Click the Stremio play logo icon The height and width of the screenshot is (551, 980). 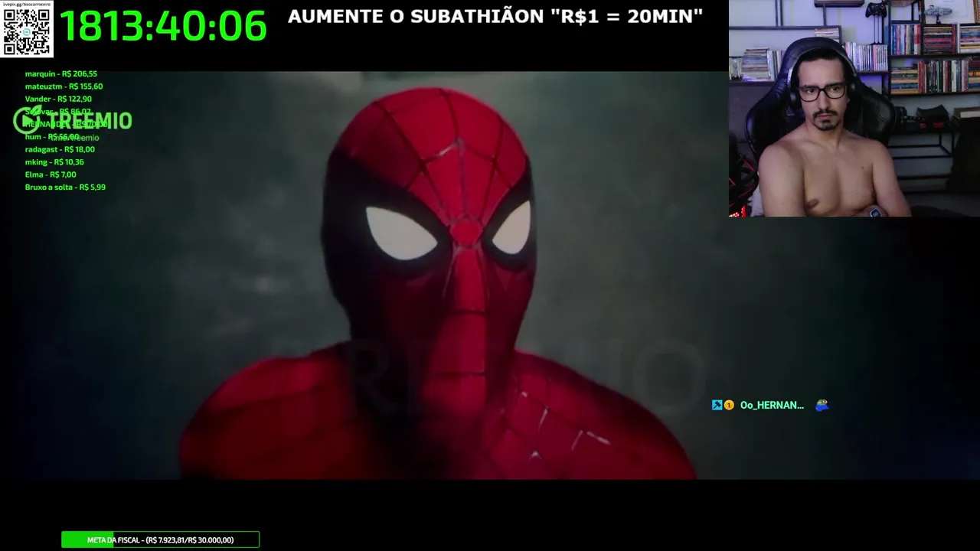coord(27,120)
